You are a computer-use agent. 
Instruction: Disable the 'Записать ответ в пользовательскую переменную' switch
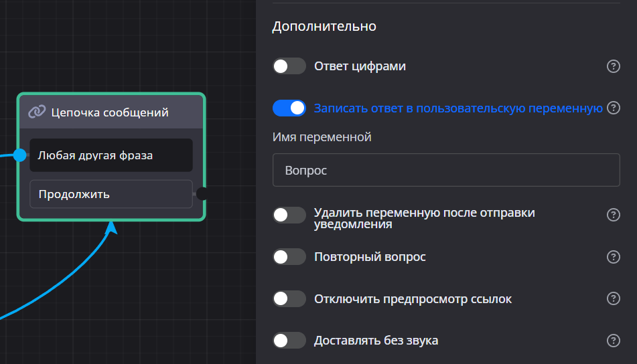289,108
